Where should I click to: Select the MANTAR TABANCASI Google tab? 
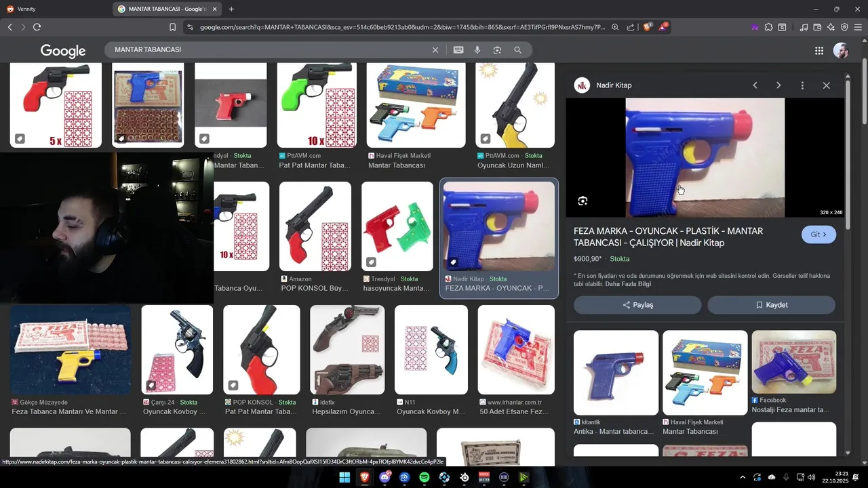(x=166, y=9)
